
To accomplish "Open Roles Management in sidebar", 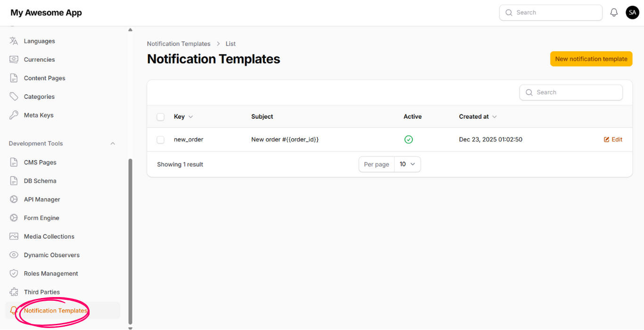I will (51, 274).
